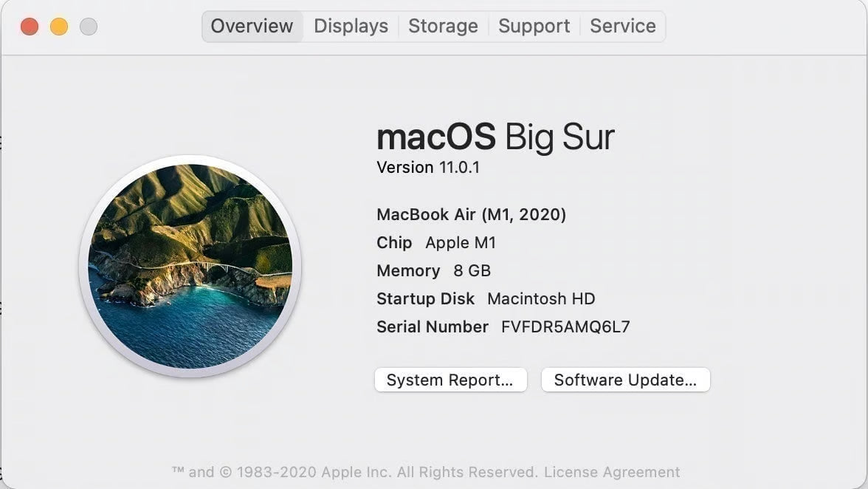Click the Apple M1 chip label

coord(461,242)
